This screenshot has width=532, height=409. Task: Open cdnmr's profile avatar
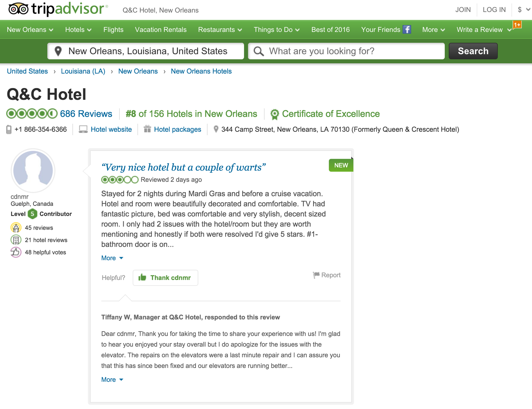(x=33, y=170)
